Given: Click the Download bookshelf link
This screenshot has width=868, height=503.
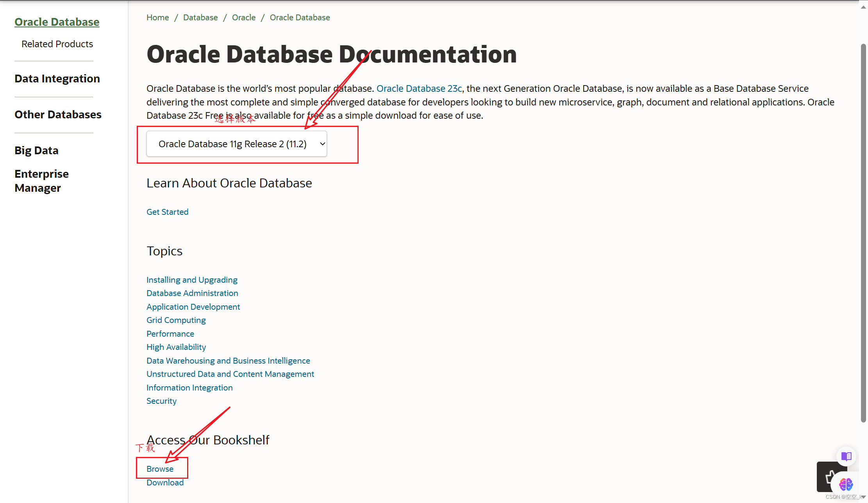Looking at the screenshot, I should pos(165,482).
